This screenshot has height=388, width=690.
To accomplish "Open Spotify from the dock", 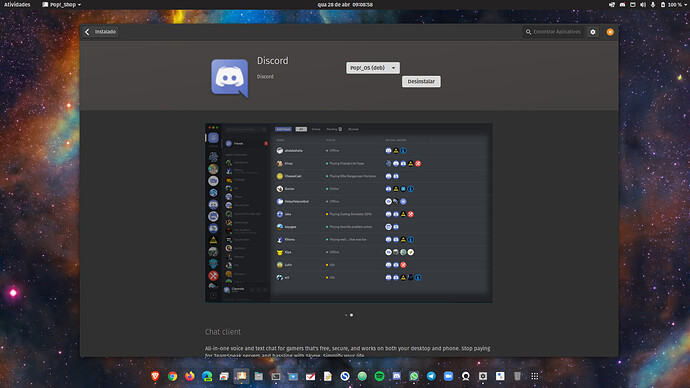I will (379, 376).
